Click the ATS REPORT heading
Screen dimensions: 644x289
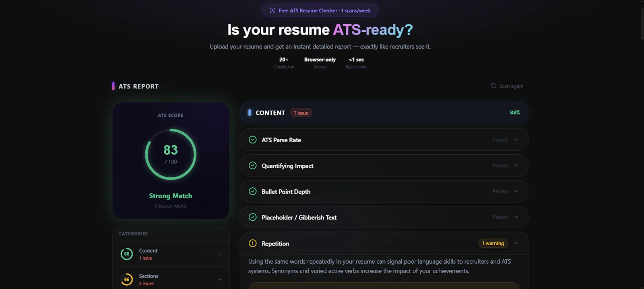pos(138,86)
